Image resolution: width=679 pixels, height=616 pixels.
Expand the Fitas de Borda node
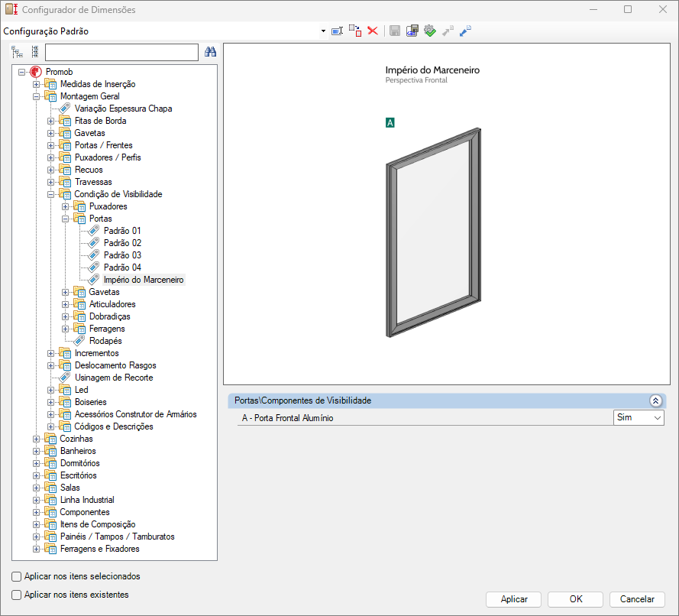click(x=50, y=121)
